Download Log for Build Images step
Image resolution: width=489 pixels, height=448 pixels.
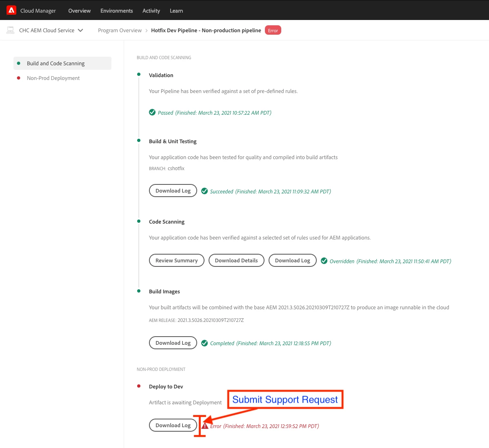click(173, 343)
